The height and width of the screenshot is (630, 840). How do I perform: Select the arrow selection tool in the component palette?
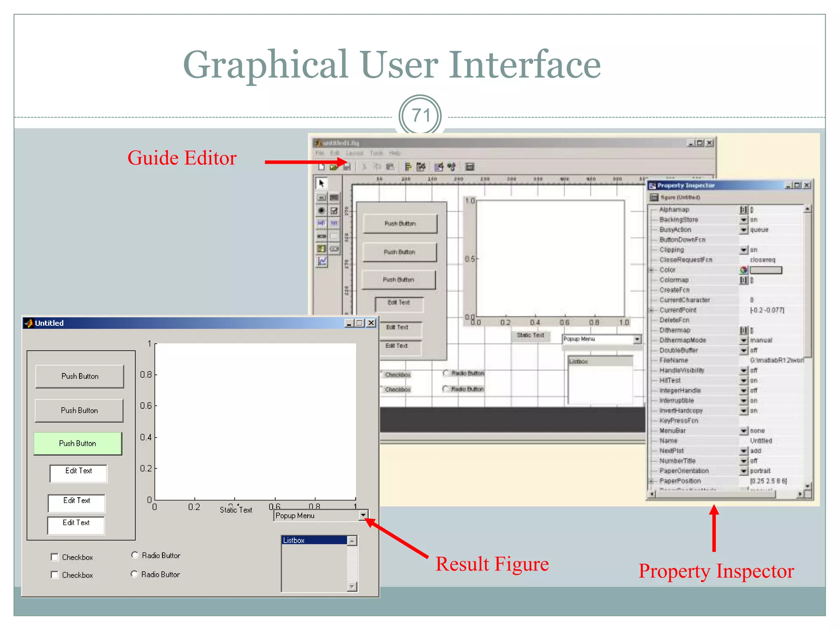tap(322, 183)
